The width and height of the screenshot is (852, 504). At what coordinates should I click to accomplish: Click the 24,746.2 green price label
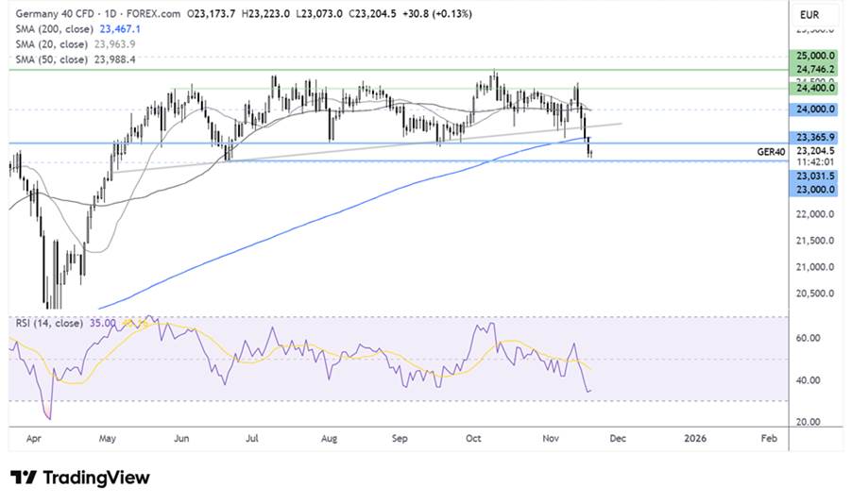pos(815,70)
